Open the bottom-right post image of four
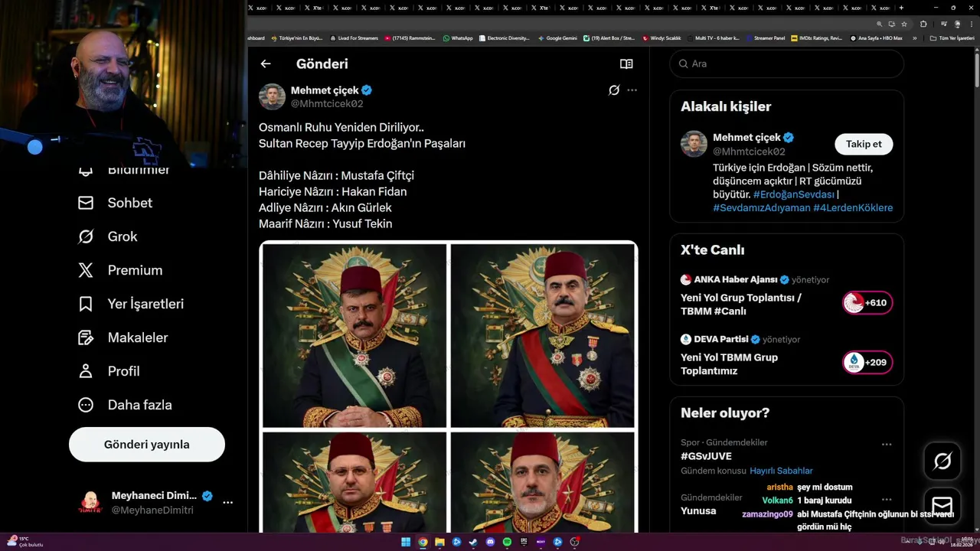Image resolution: width=980 pixels, height=551 pixels. [542, 482]
